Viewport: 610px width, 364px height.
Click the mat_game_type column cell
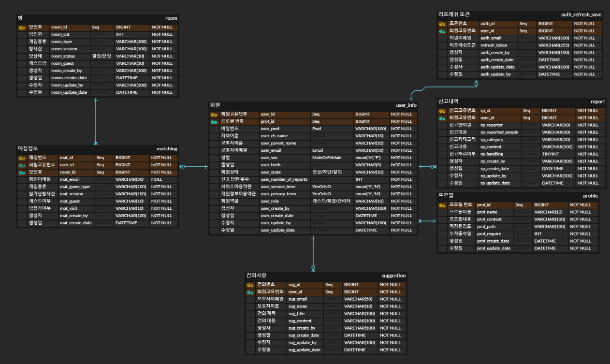(76, 187)
